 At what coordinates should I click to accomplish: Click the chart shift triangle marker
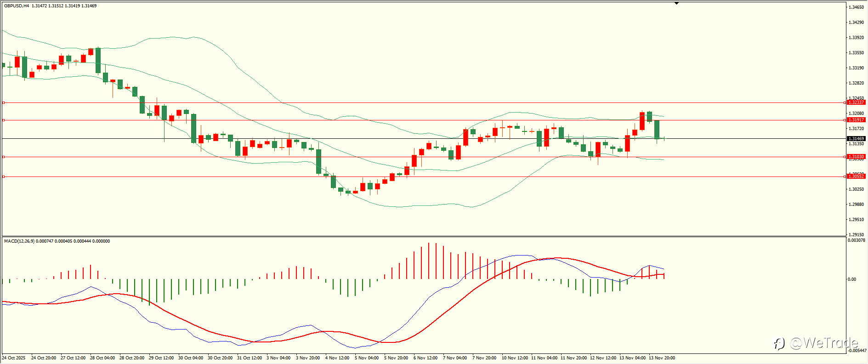coord(676,3)
